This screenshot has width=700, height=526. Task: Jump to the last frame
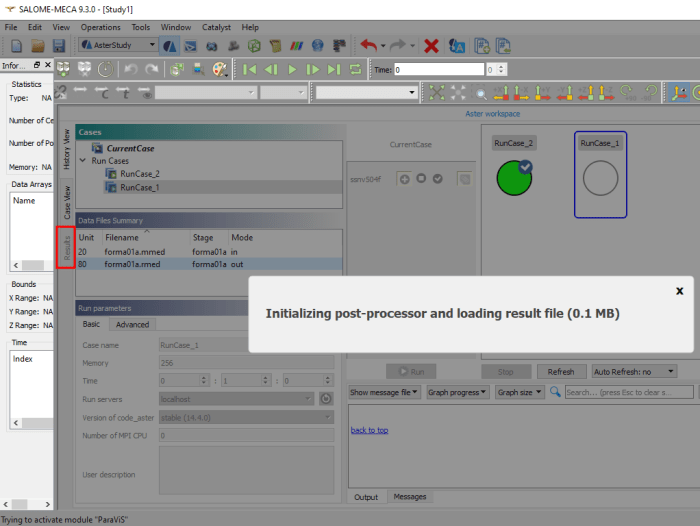(334, 70)
